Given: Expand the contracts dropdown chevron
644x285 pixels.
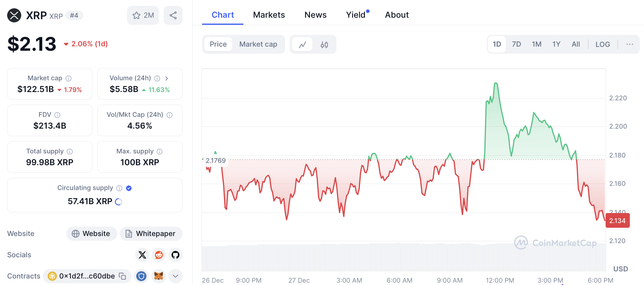Looking at the screenshot, I should [x=175, y=276].
